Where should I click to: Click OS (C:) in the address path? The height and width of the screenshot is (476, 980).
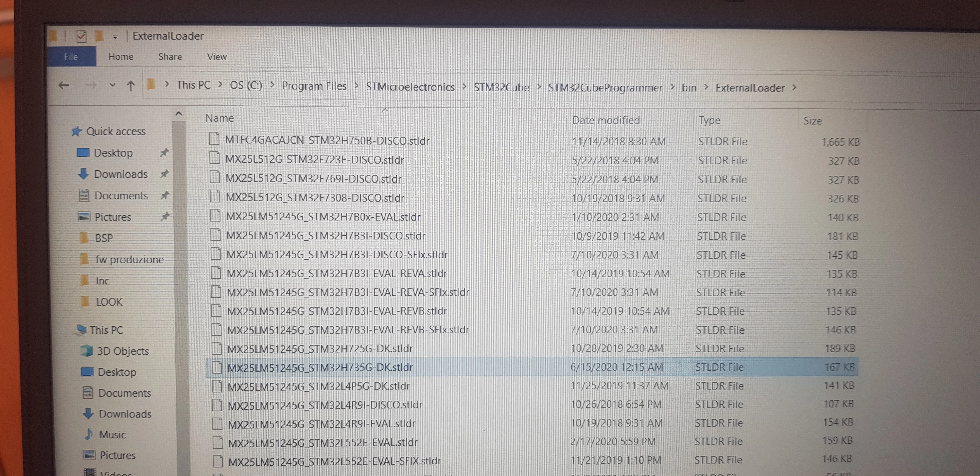coord(246,85)
